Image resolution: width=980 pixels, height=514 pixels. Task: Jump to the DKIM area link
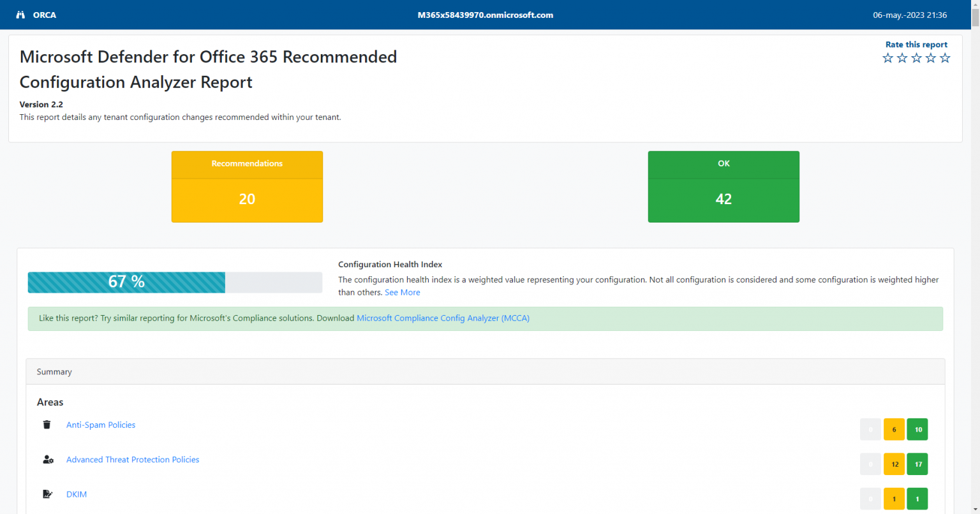point(77,494)
